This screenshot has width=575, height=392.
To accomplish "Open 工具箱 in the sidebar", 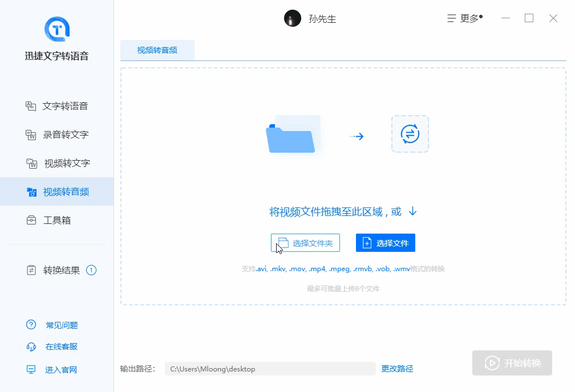I will click(57, 220).
